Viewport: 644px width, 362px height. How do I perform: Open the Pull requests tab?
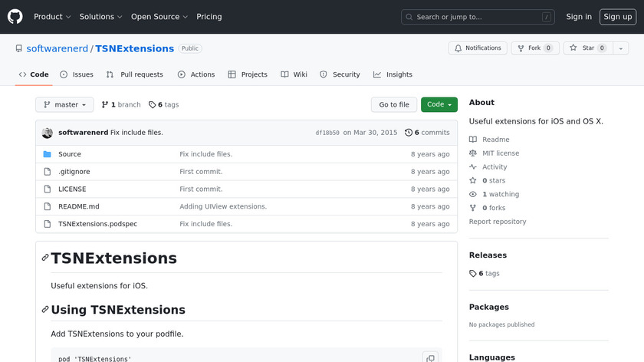(x=135, y=74)
